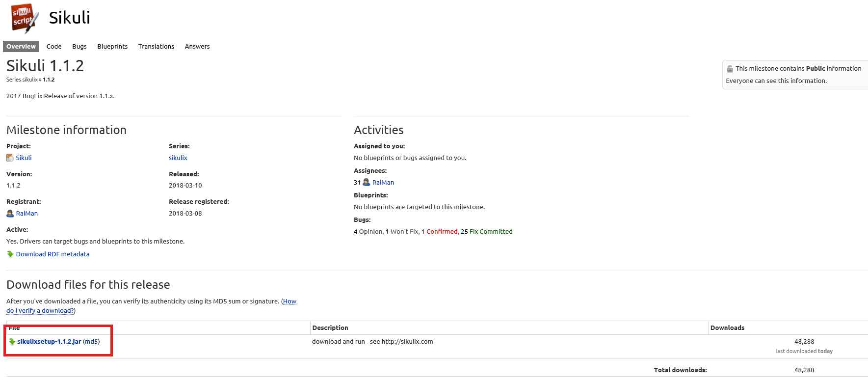Open the Overview tab
The image size is (868, 383).
[x=21, y=47]
